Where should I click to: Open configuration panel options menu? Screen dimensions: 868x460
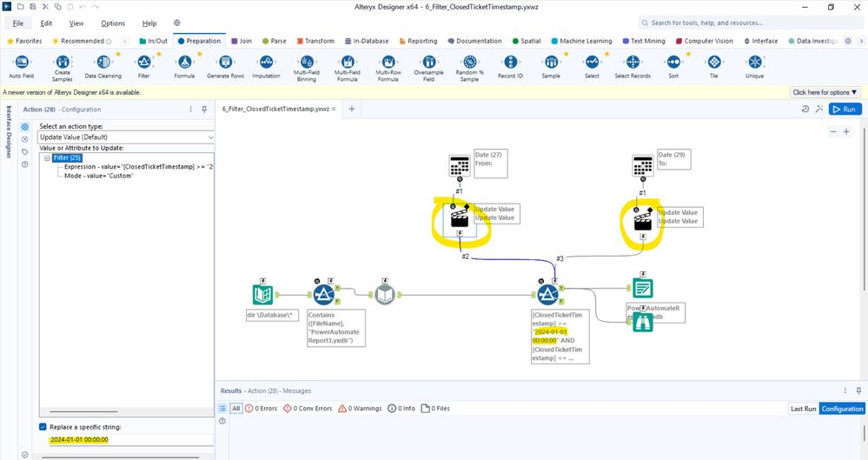click(x=190, y=110)
